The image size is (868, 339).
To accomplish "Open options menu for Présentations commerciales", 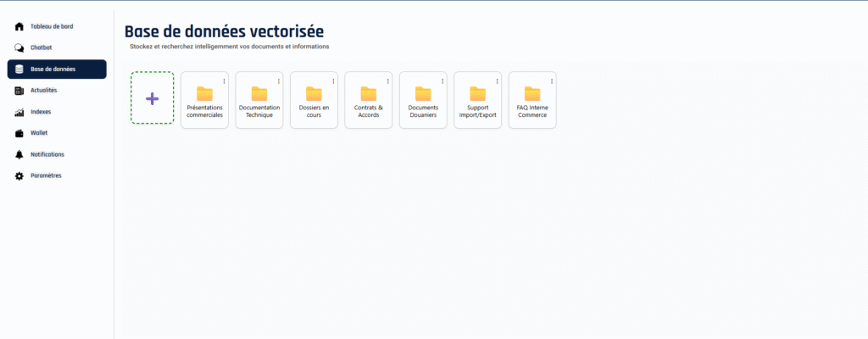I will 224,81.
